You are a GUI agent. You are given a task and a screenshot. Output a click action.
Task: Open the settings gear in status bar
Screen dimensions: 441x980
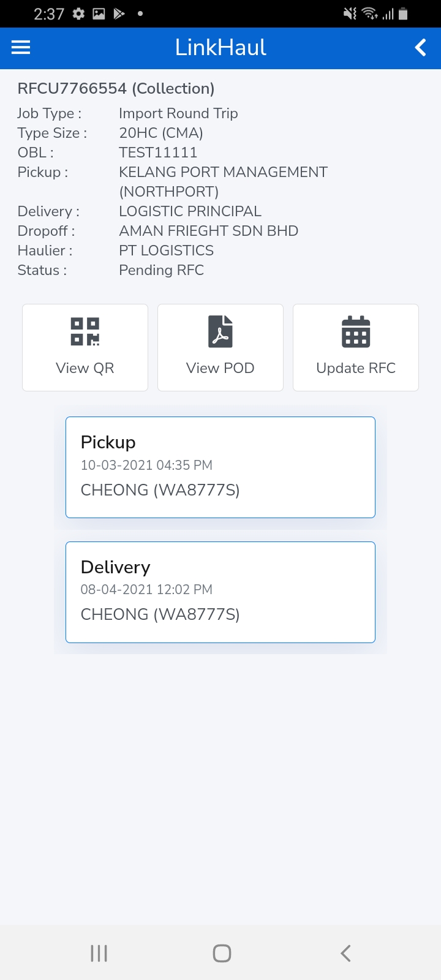[78, 13]
